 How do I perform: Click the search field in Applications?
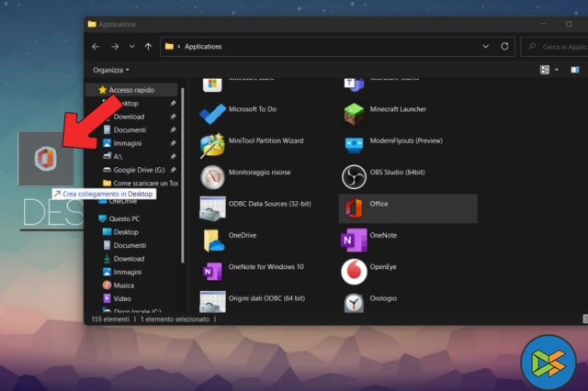point(556,46)
